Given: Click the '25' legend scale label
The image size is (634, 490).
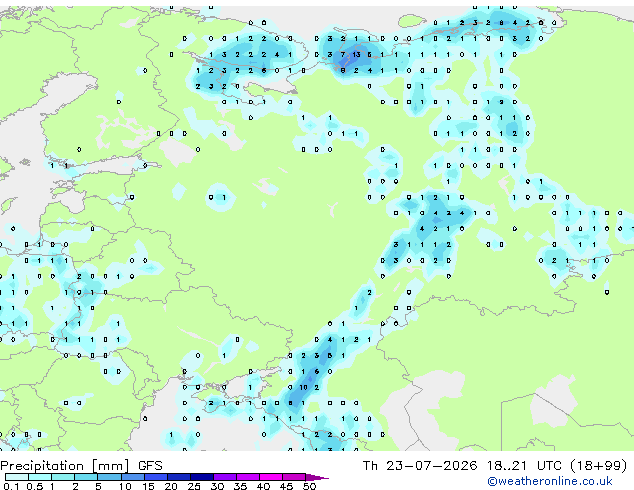Looking at the screenshot, I should point(194,486).
